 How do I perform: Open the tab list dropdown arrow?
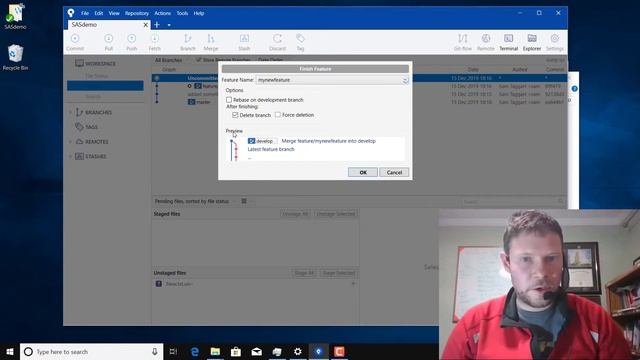pyautogui.click(x=169, y=25)
